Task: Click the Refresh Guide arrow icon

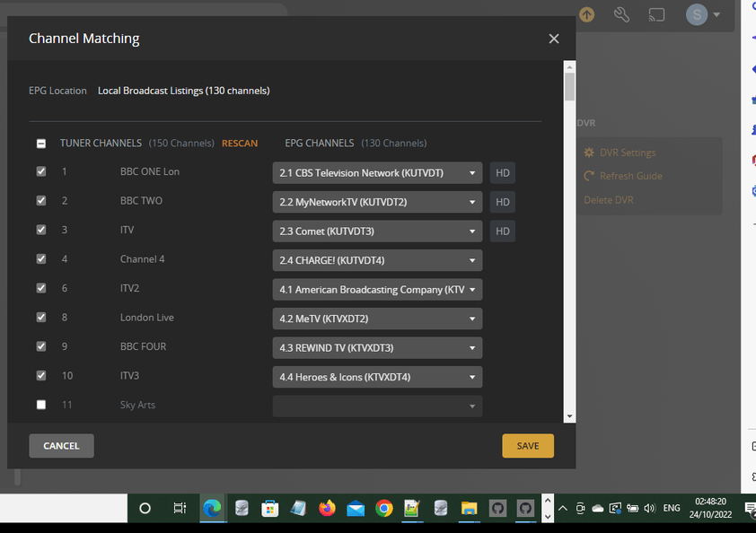Action: pyautogui.click(x=589, y=176)
